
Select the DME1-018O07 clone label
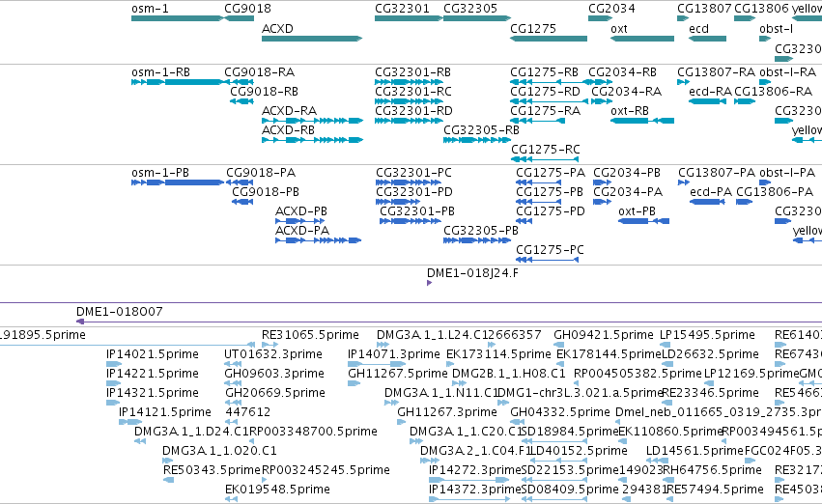coord(120,312)
